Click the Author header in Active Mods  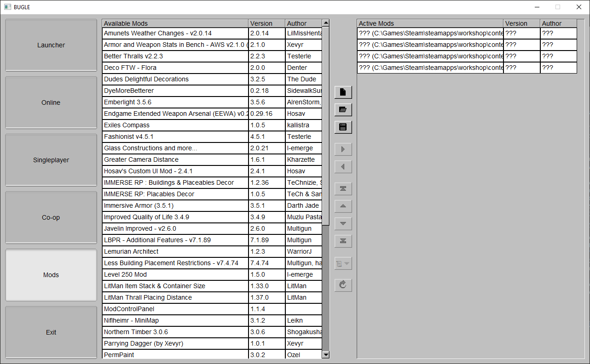click(x=559, y=23)
